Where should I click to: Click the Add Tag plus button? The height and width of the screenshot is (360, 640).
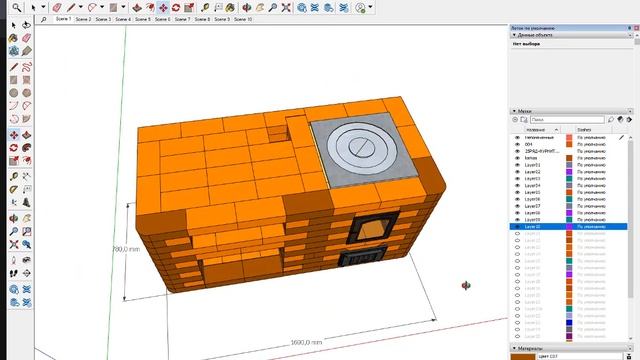click(x=515, y=120)
